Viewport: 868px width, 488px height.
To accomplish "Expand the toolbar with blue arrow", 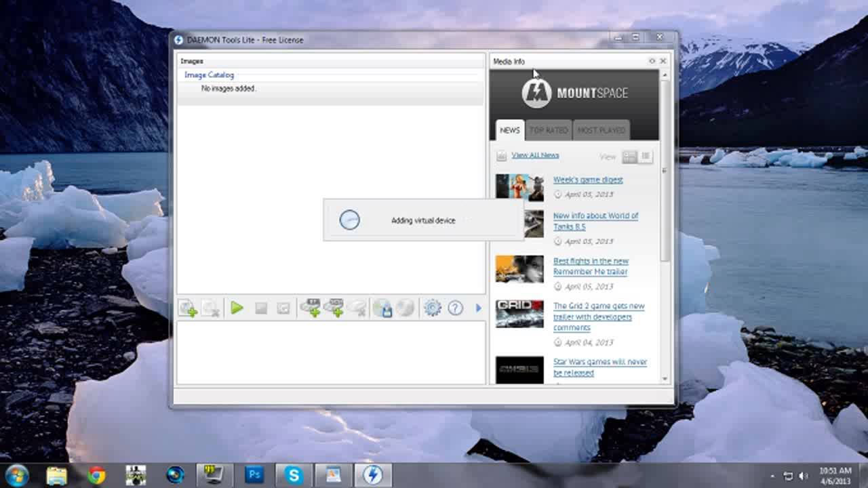I will [x=478, y=308].
